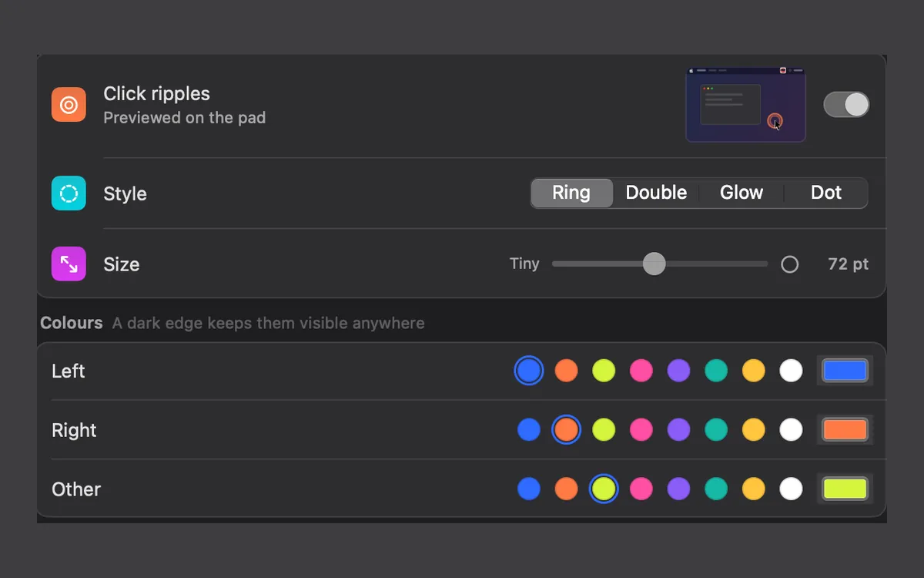Click the "72 pt" size value
Screen dimensions: 924x578
pyautogui.click(x=849, y=264)
